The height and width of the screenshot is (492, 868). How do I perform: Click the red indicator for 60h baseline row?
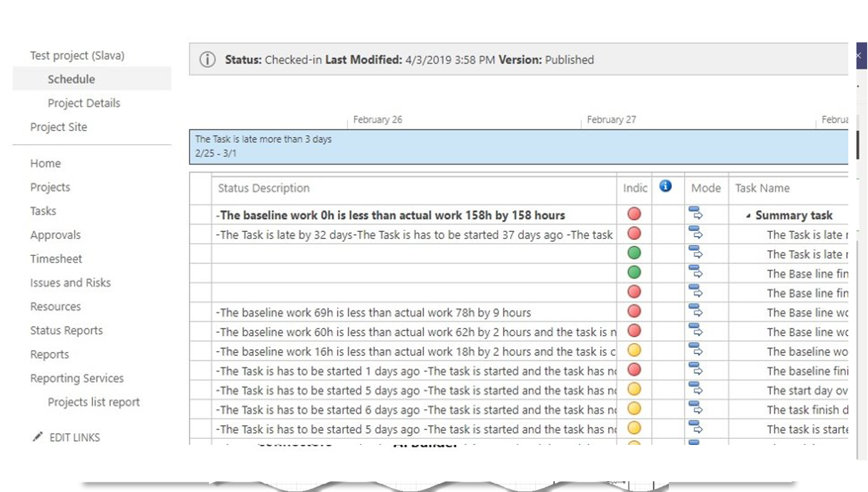pyautogui.click(x=634, y=331)
